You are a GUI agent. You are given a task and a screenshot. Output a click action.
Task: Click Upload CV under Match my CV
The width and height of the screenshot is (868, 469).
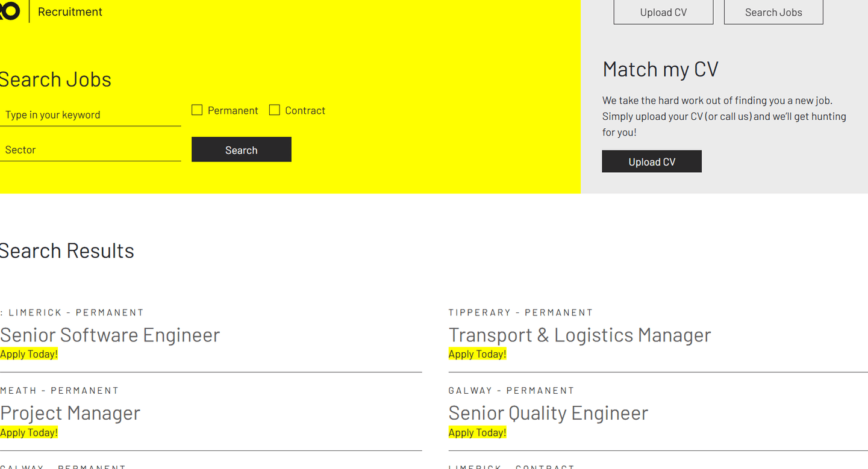pyautogui.click(x=652, y=162)
